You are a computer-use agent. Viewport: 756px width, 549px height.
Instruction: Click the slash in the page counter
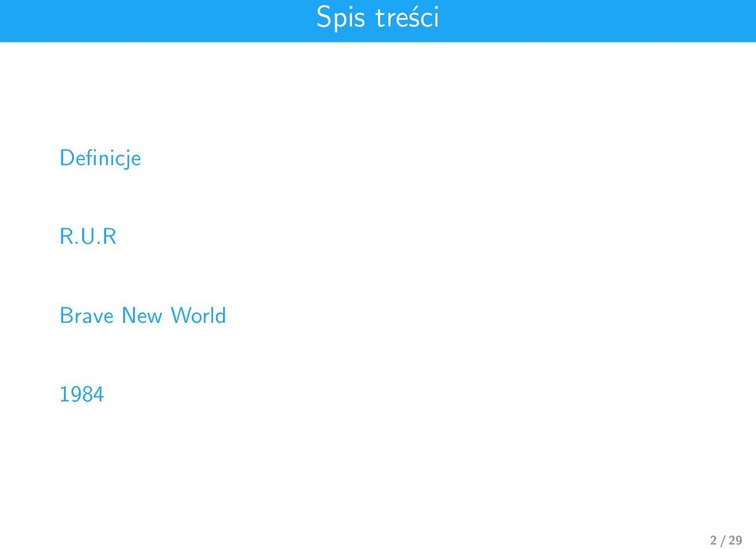pyautogui.click(x=723, y=540)
